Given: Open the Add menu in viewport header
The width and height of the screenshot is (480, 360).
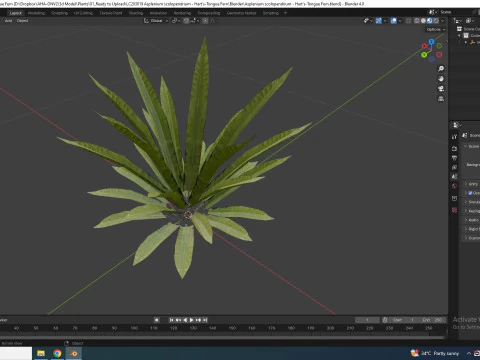Looking at the screenshot, I should [9, 21].
